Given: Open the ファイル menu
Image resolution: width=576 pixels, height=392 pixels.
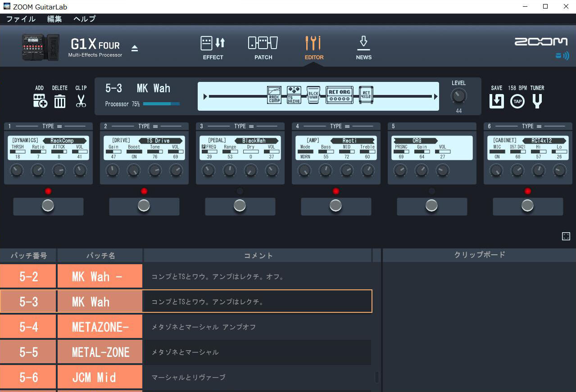Looking at the screenshot, I should [21, 19].
